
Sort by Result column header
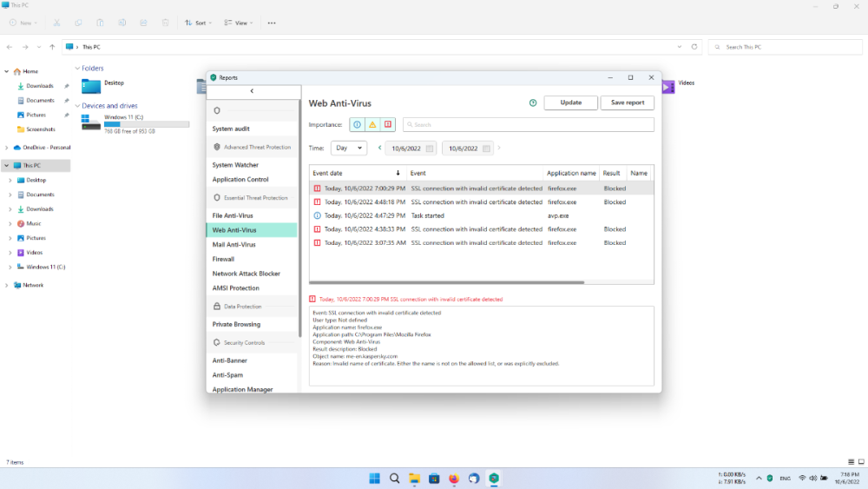(612, 173)
